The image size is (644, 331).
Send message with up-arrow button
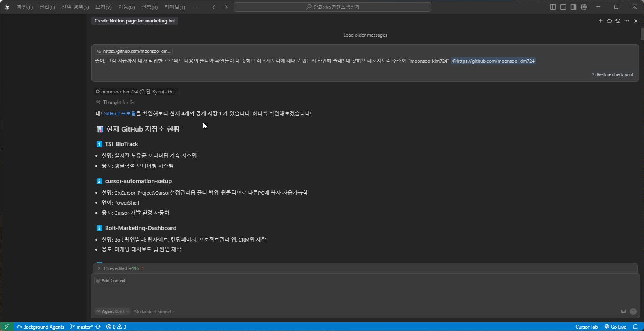[633, 312]
